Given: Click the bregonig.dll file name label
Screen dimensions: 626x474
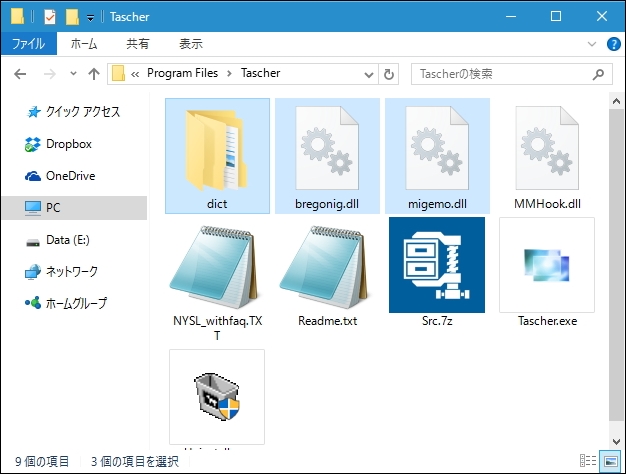Looking at the screenshot, I should coord(327,204).
